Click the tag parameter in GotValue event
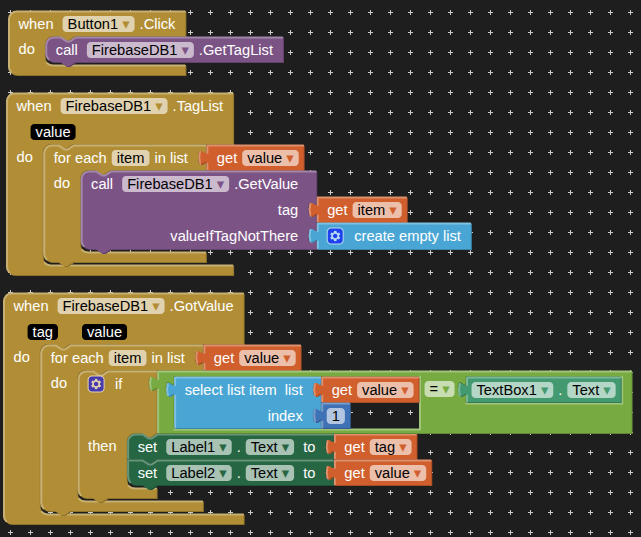Image resolution: width=641 pixels, height=537 pixels. pos(43,332)
